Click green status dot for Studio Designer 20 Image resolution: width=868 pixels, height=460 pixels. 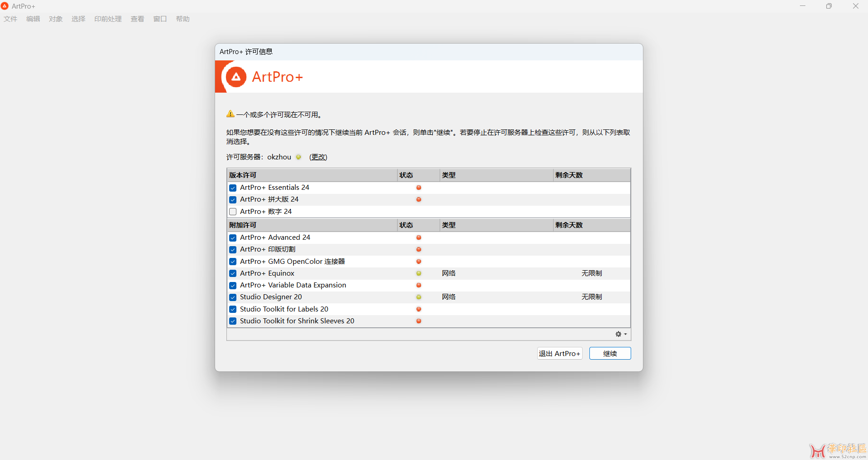click(419, 297)
